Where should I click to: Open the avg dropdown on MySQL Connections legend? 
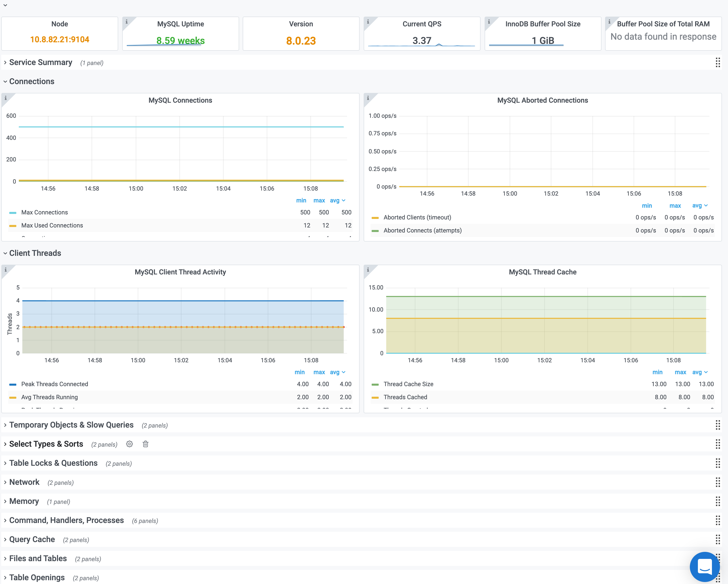click(337, 200)
